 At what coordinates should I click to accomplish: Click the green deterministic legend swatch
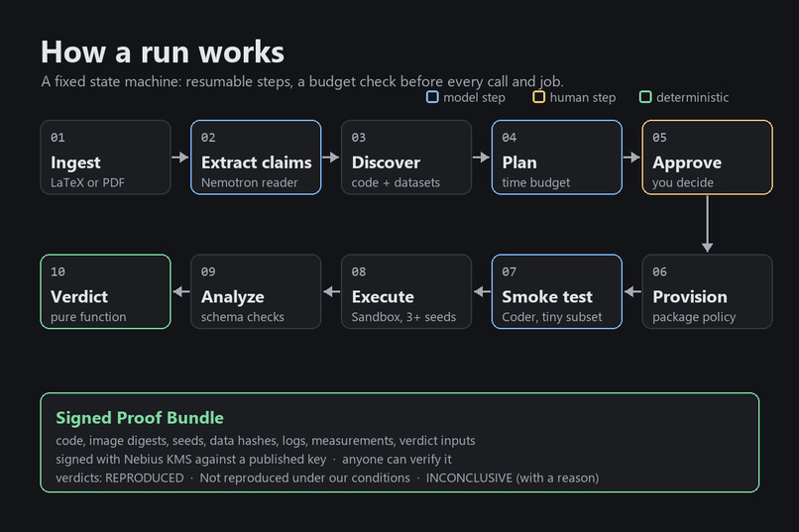(645, 97)
